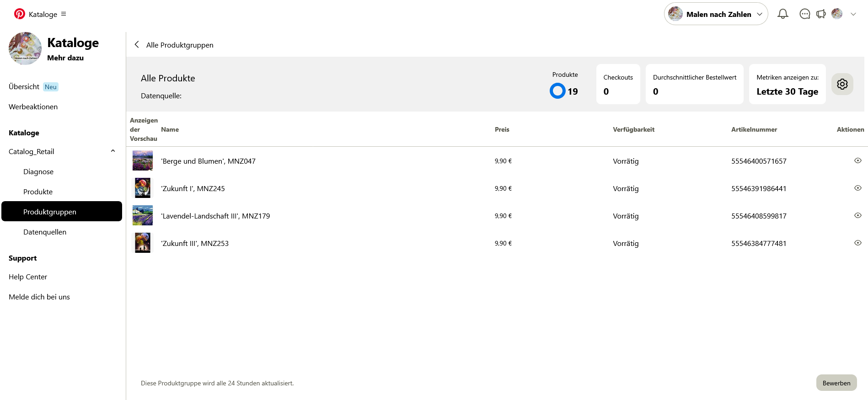Click the Catalog_Retail catalog entry
The height and width of the screenshot is (400, 868).
coord(31,152)
